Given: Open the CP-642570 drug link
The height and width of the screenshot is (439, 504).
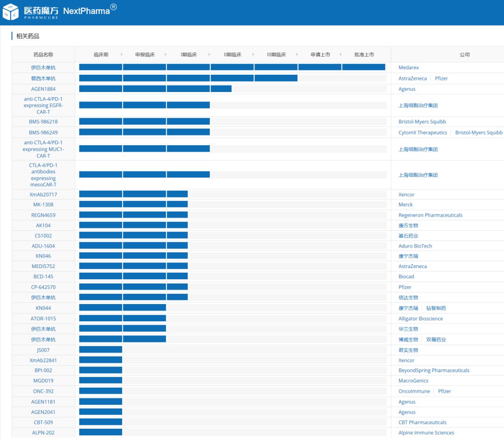Looking at the screenshot, I should (43, 287).
